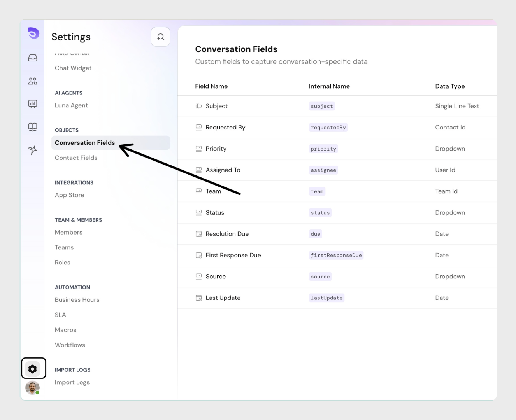The image size is (516, 420).
Task: Open the knowledge base book icon
Action: [33, 127]
